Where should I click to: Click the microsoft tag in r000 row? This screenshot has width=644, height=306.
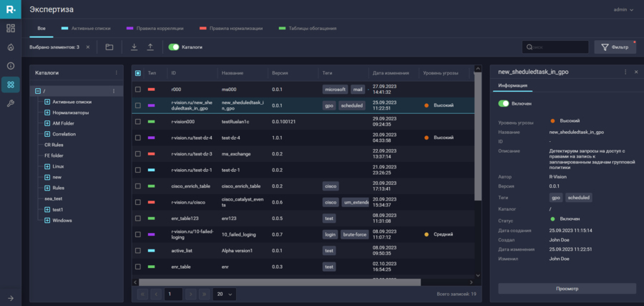335,90
